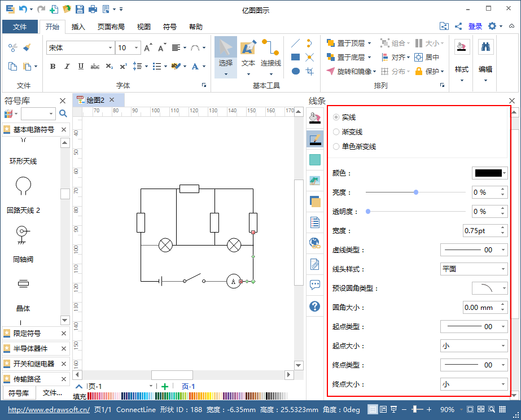This screenshot has width=521, height=420.
Task: Click the Save disk icon
Action: point(80,9)
